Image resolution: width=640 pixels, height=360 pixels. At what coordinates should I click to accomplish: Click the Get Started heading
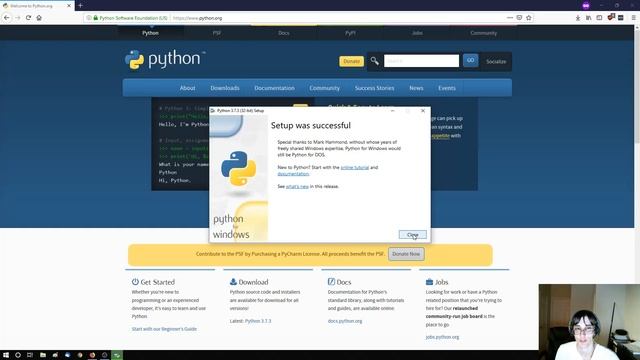coord(153,282)
